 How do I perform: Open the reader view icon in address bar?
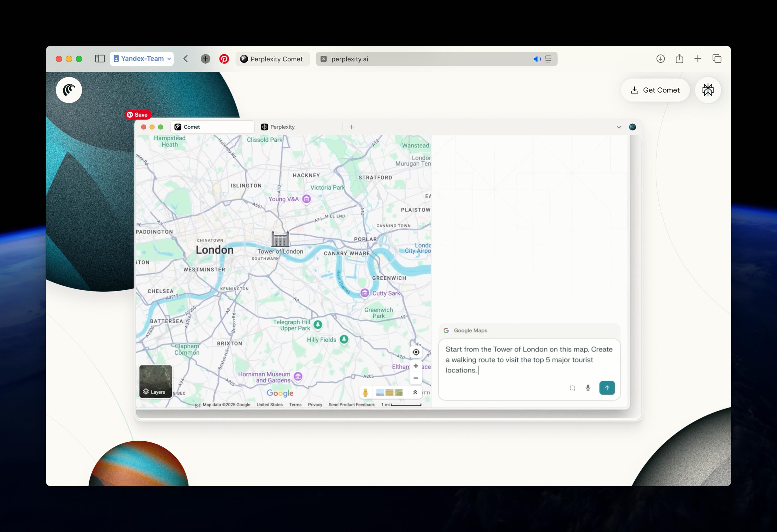click(548, 59)
